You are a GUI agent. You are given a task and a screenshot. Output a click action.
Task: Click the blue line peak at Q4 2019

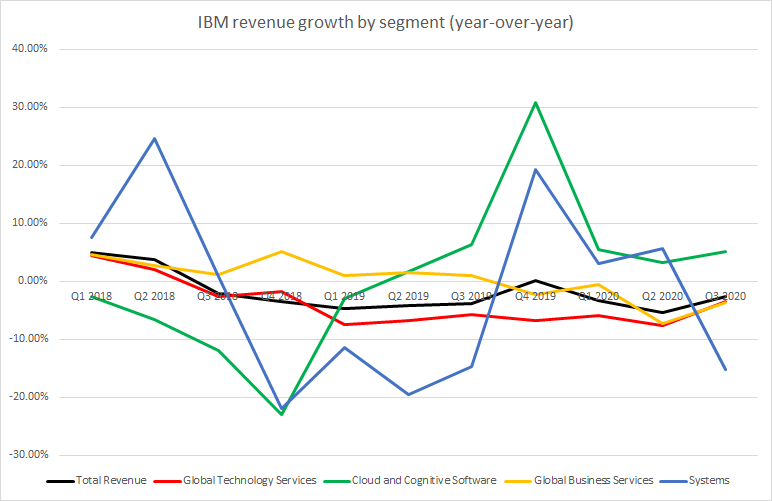[x=535, y=170]
